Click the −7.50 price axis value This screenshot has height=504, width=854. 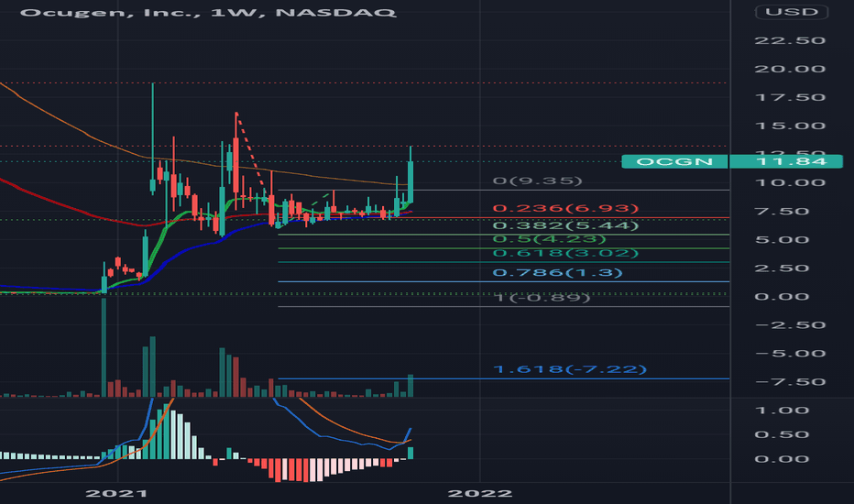[x=790, y=382]
